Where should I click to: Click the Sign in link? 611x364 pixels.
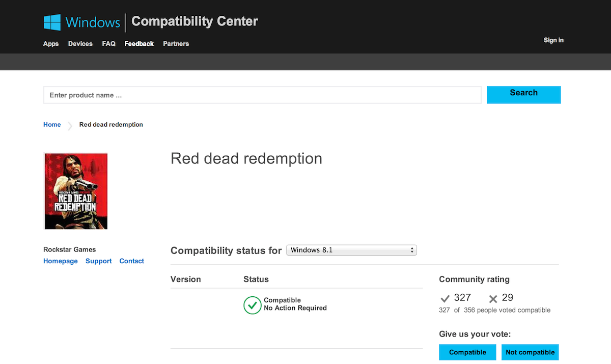click(x=553, y=40)
